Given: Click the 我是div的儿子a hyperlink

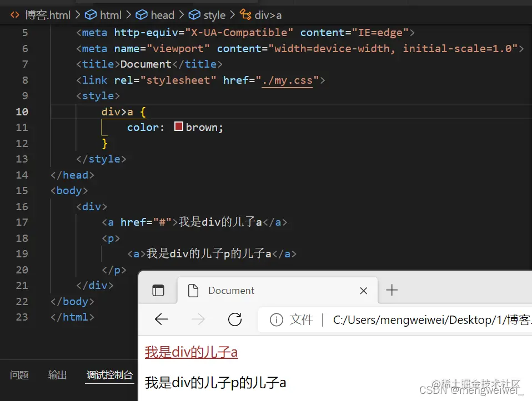Looking at the screenshot, I should [x=191, y=352].
